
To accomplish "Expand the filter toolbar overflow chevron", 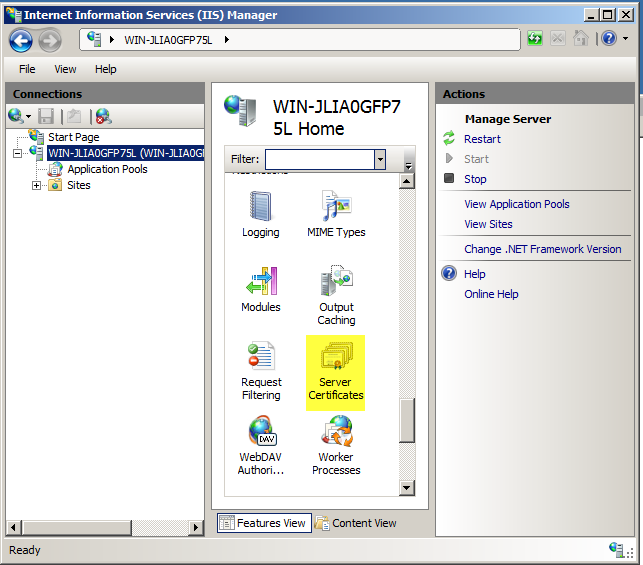I will point(408,166).
